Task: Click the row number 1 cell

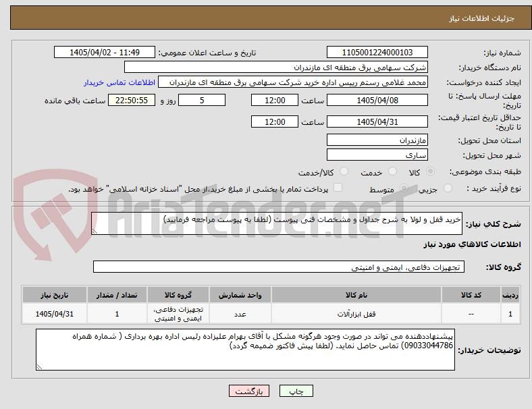Action: [x=510, y=314]
